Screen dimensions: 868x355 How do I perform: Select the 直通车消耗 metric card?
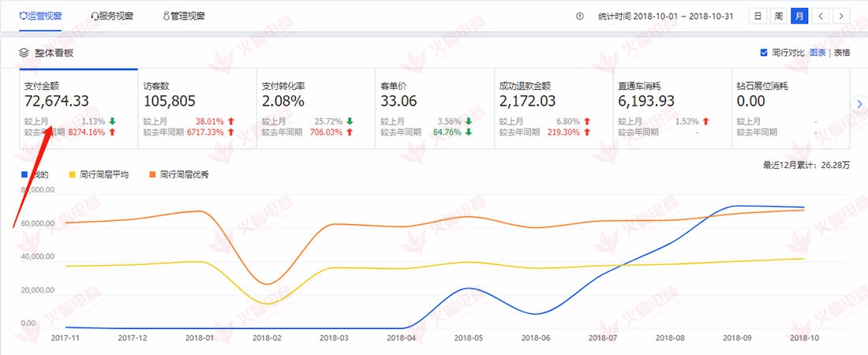[672, 108]
